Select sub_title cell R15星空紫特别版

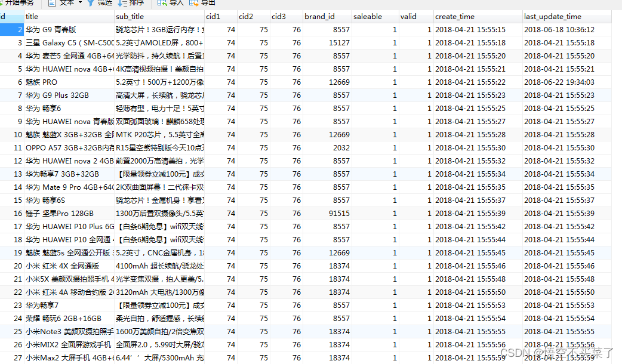159,148
